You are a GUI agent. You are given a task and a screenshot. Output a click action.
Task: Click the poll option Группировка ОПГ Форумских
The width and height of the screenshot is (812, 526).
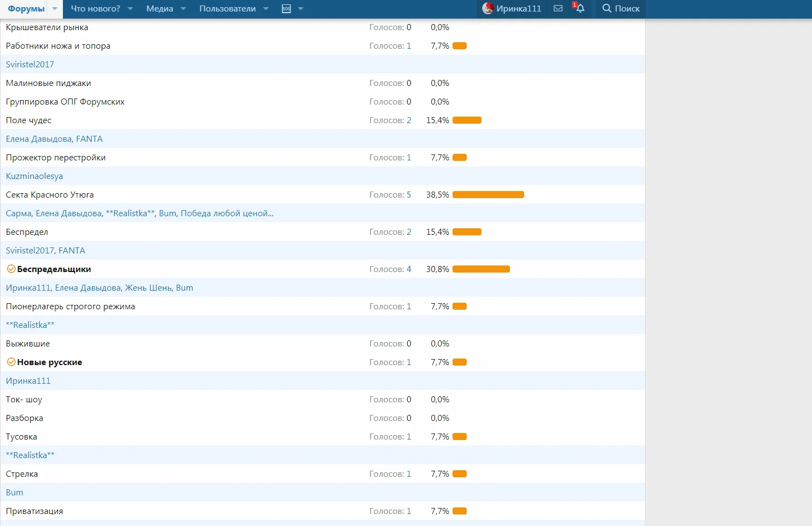click(x=65, y=102)
